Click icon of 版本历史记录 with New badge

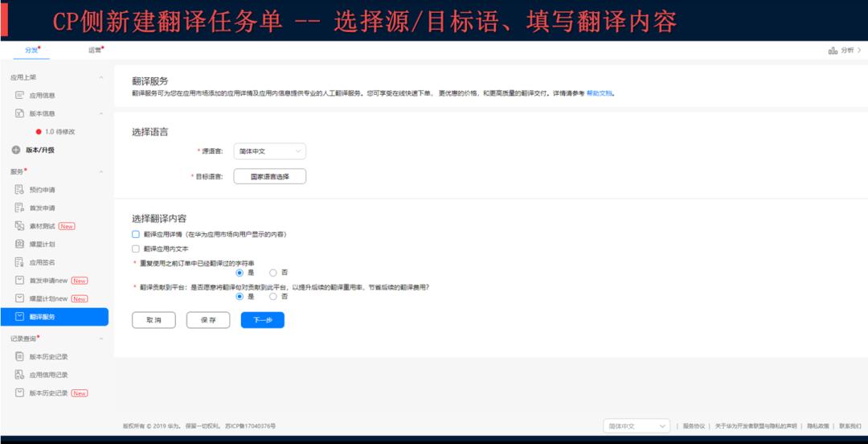20,393
